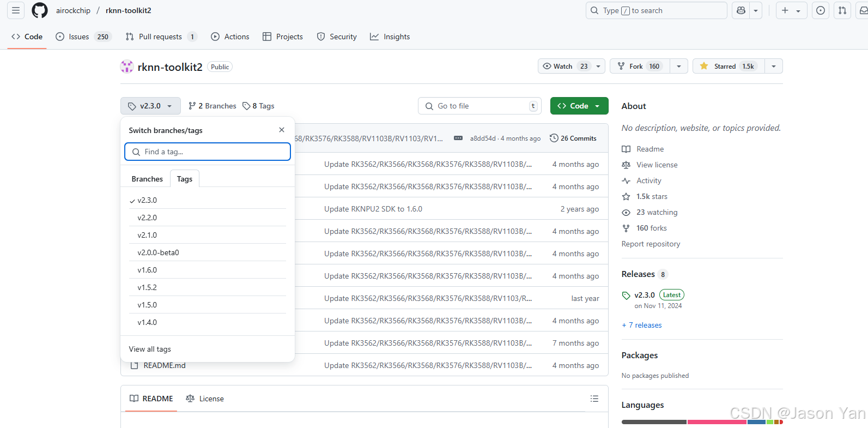Open the Actions tab
868x428 pixels.
click(x=230, y=37)
